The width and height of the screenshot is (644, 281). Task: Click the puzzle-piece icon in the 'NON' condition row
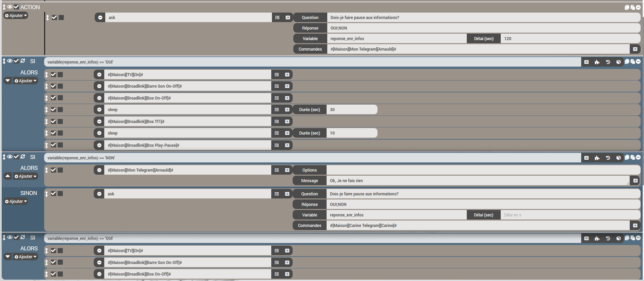[x=597, y=158]
